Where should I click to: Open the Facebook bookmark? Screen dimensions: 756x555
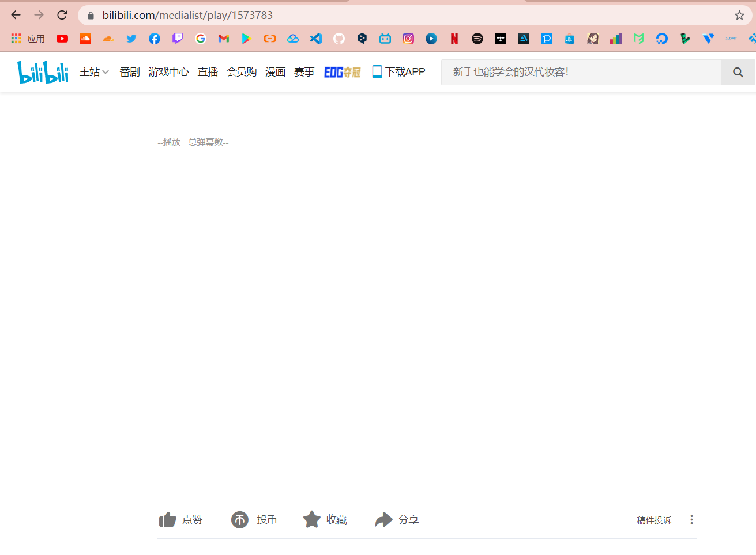click(155, 39)
